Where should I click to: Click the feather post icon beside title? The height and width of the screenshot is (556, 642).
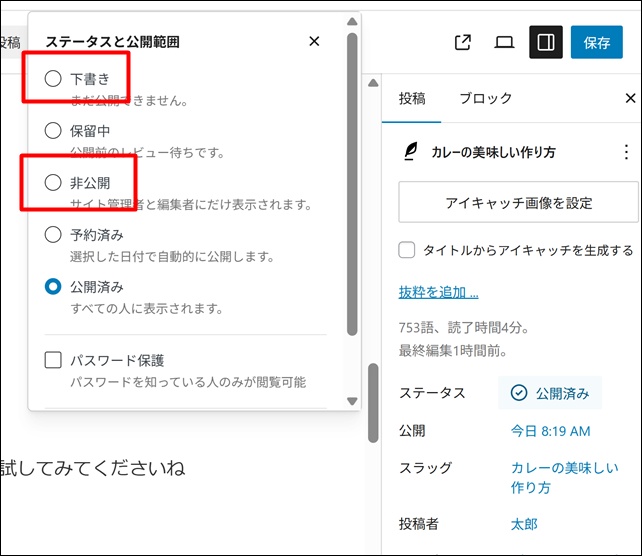tap(410, 152)
